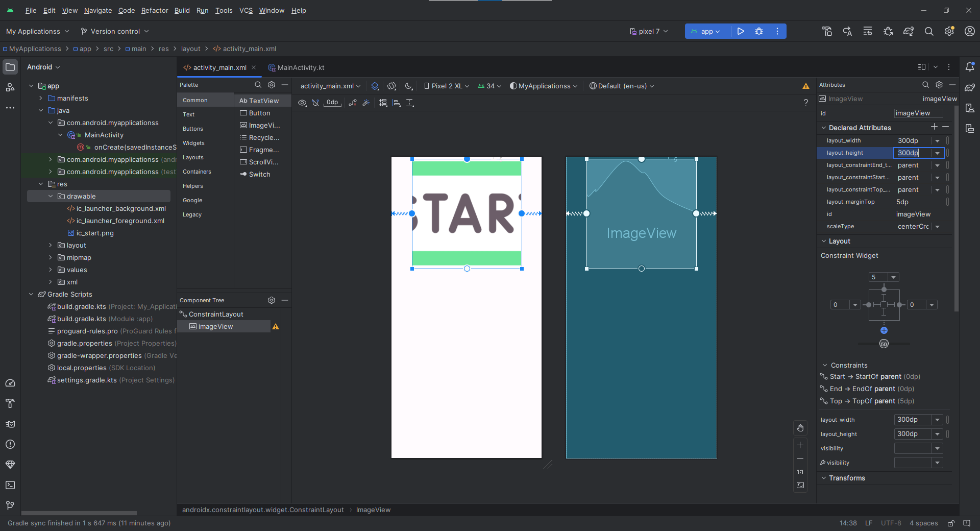This screenshot has width=980, height=531.
Task: Toggle the view options eye icon
Action: (x=302, y=103)
